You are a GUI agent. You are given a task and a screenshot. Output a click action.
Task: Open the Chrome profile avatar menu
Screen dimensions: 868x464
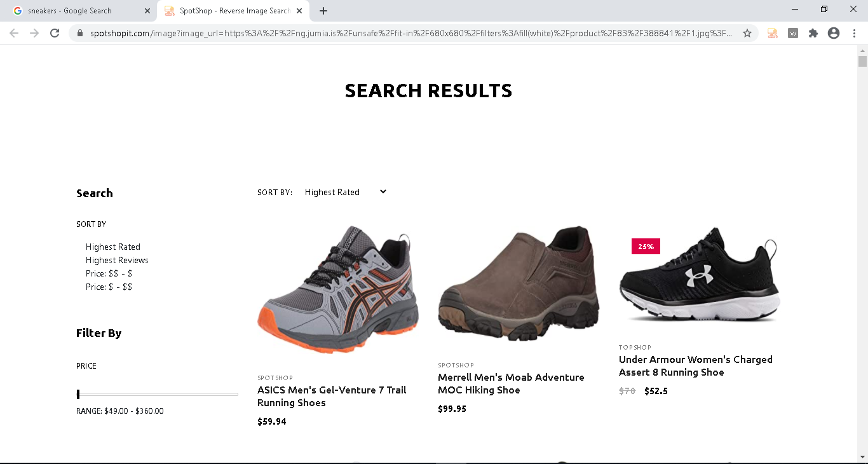(834, 33)
